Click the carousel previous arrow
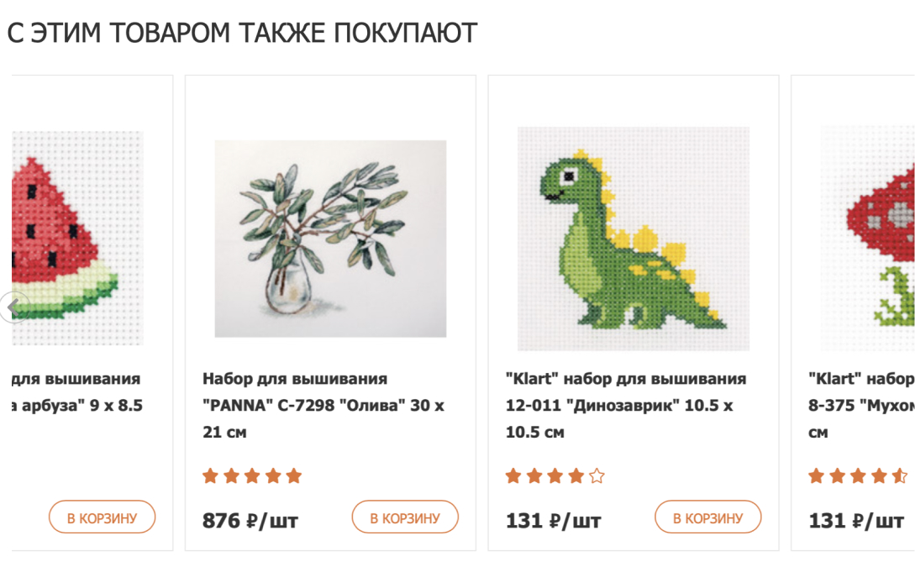The height and width of the screenshot is (588, 915). pos(13,307)
